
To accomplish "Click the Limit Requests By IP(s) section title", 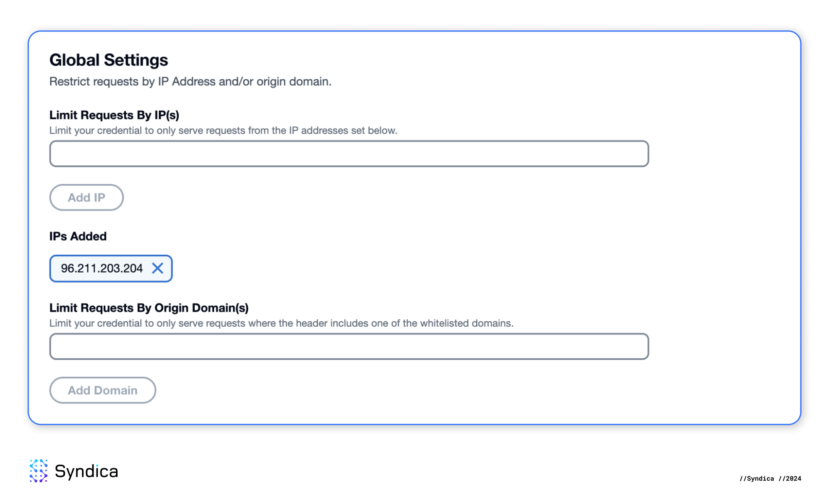I will (x=114, y=115).
